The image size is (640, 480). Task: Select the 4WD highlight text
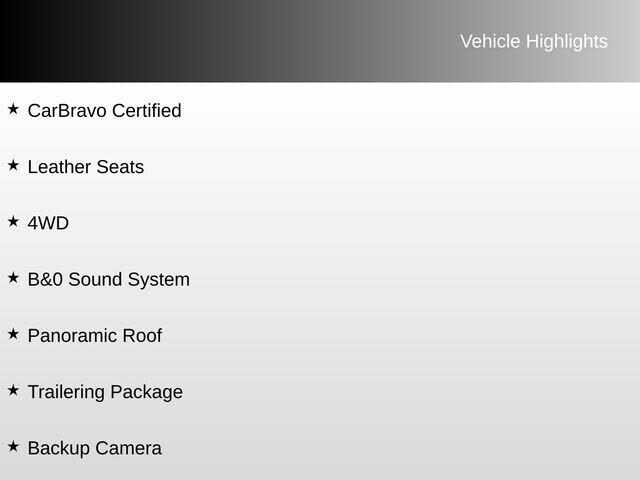pyautogui.click(x=48, y=223)
